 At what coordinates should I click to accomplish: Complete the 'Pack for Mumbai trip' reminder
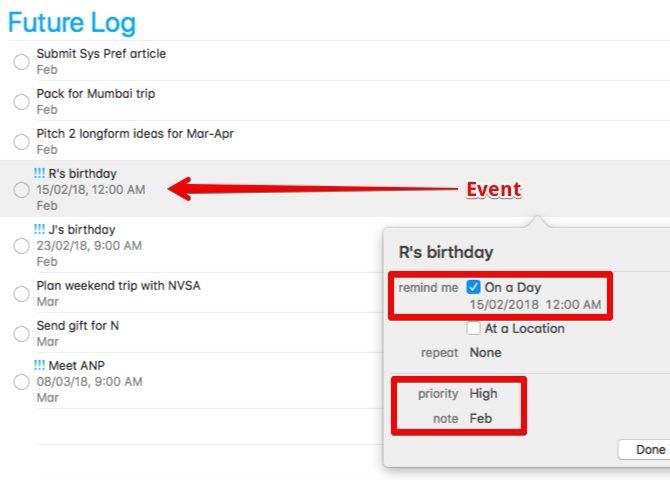tap(21, 102)
